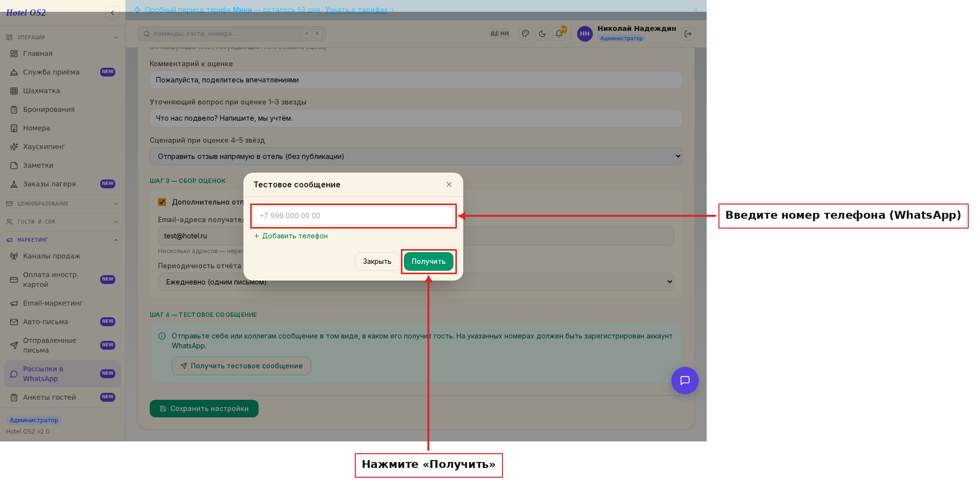
Task: Dismiss the trial period banner
Action: click(695, 10)
